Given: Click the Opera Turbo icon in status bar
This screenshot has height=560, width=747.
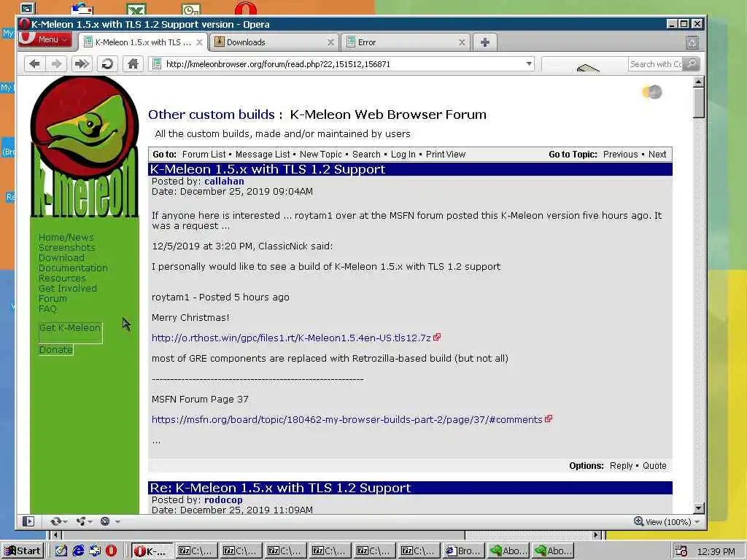Looking at the screenshot, I should click(105, 521).
